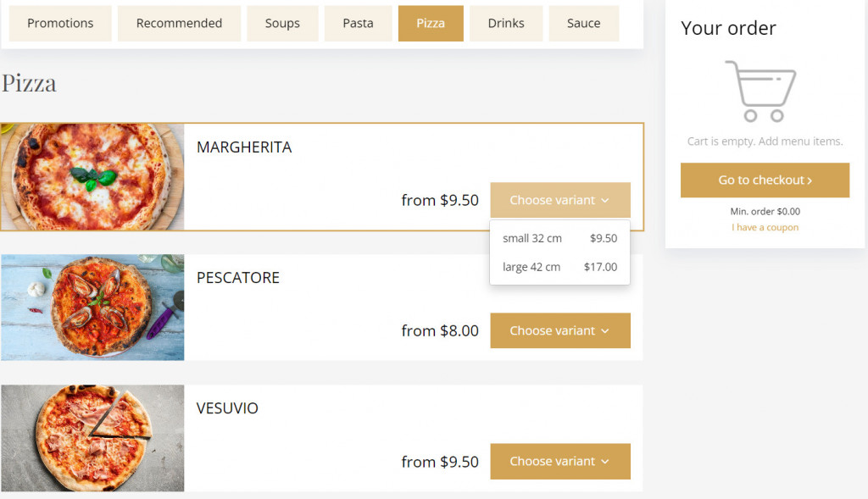
Task: Open the Pasta menu category
Action: [358, 23]
